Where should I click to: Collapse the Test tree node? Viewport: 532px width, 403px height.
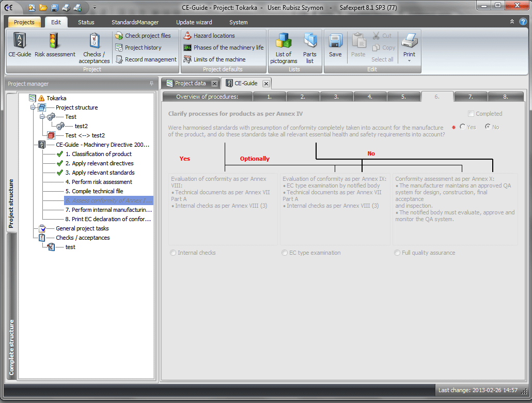click(43, 117)
